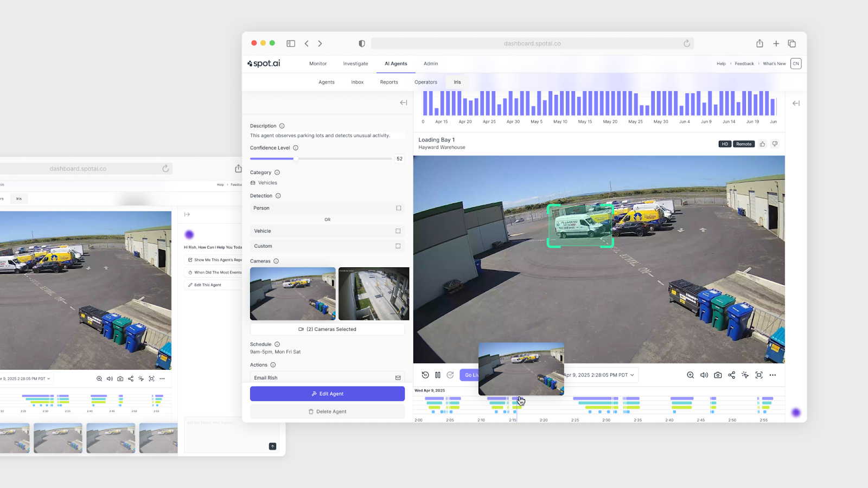
Task: Click the Edit Agent button
Action: (327, 394)
